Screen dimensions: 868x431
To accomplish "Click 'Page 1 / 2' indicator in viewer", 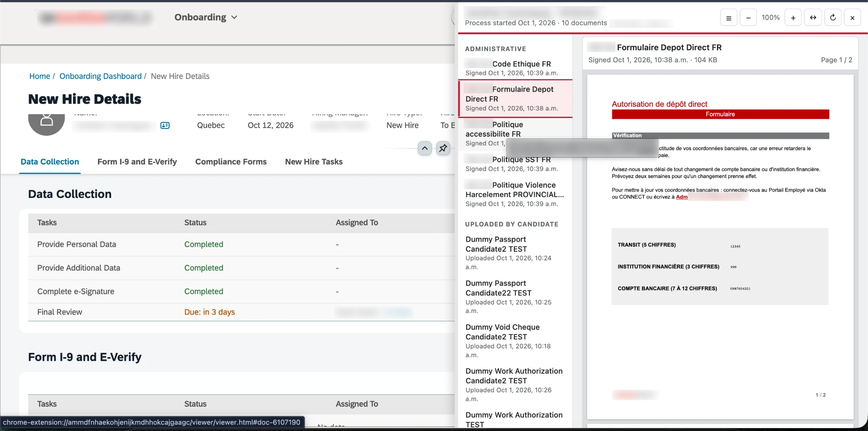I will click(x=836, y=60).
